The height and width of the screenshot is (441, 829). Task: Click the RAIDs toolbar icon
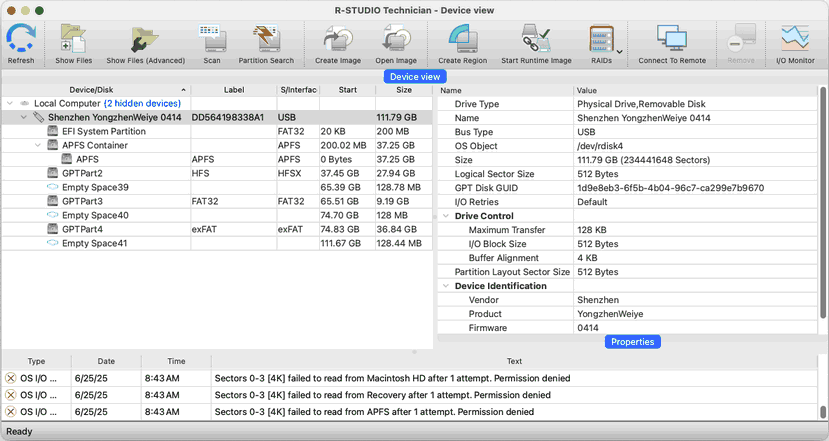[602, 39]
